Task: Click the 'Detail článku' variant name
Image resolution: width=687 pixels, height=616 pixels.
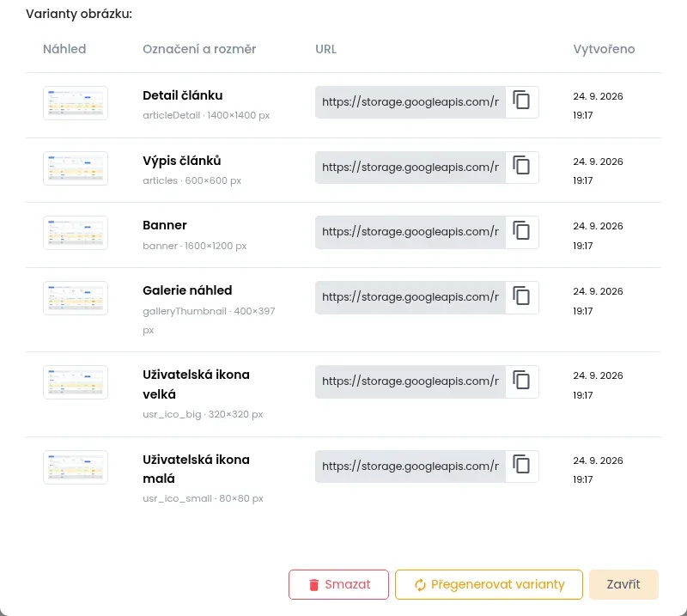Action: (183, 95)
